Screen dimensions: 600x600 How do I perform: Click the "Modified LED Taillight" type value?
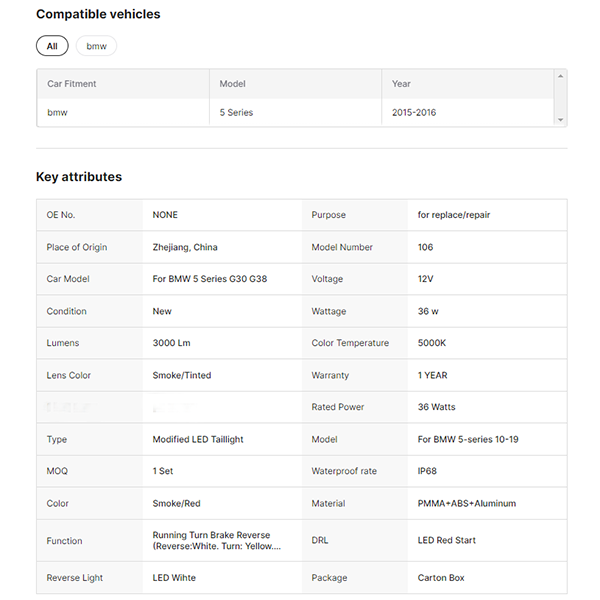click(198, 439)
